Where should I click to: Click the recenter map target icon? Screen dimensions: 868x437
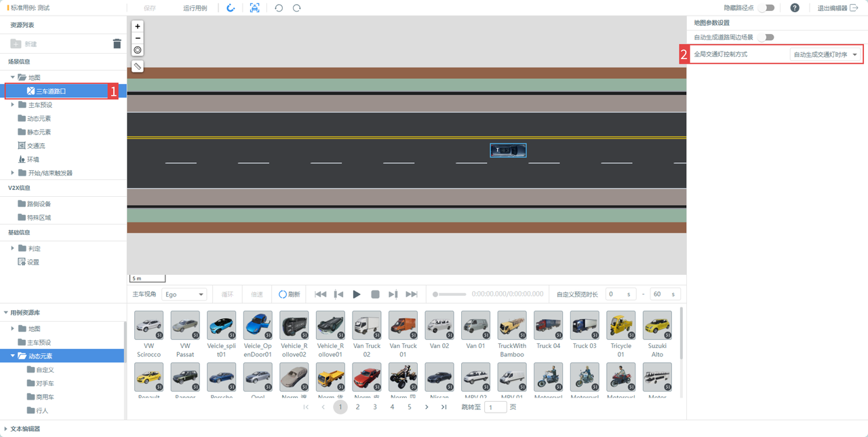point(138,50)
